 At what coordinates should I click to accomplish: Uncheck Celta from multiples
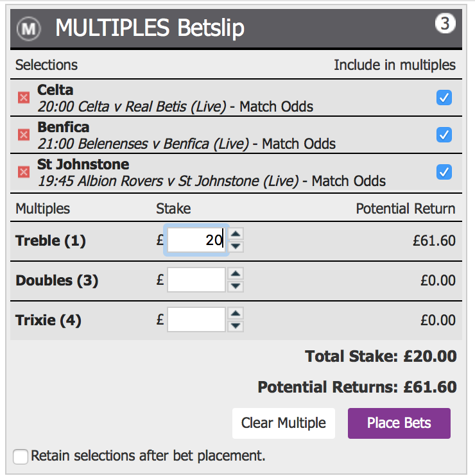[x=444, y=98]
